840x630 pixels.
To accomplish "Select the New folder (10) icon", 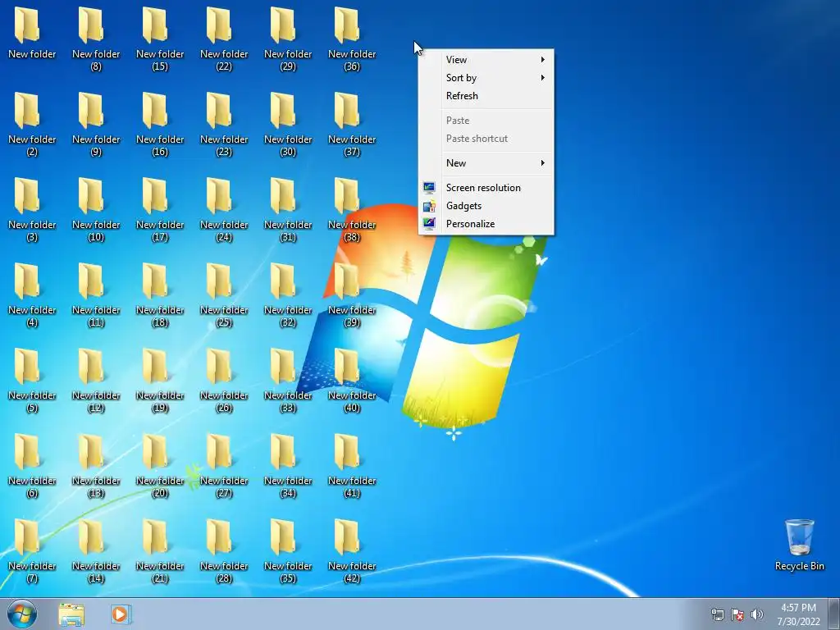I will coord(90,195).
